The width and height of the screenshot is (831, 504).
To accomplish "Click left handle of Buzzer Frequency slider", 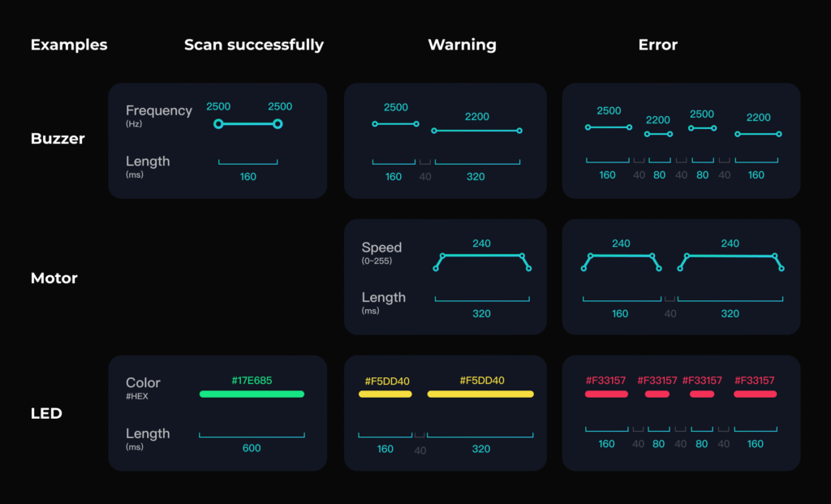I will tap(218, 123).
